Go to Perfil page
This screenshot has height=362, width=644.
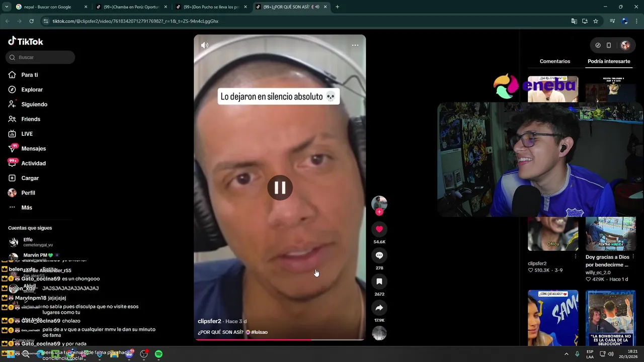pos(28,193)
